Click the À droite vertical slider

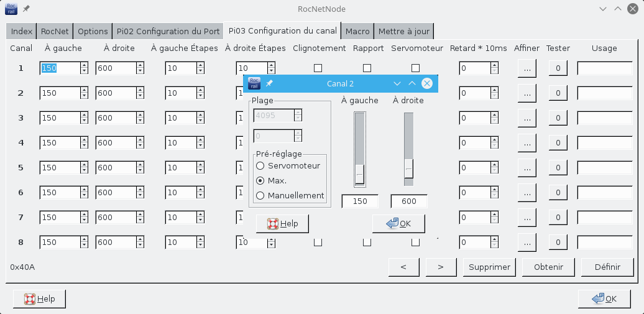(408, 149)
